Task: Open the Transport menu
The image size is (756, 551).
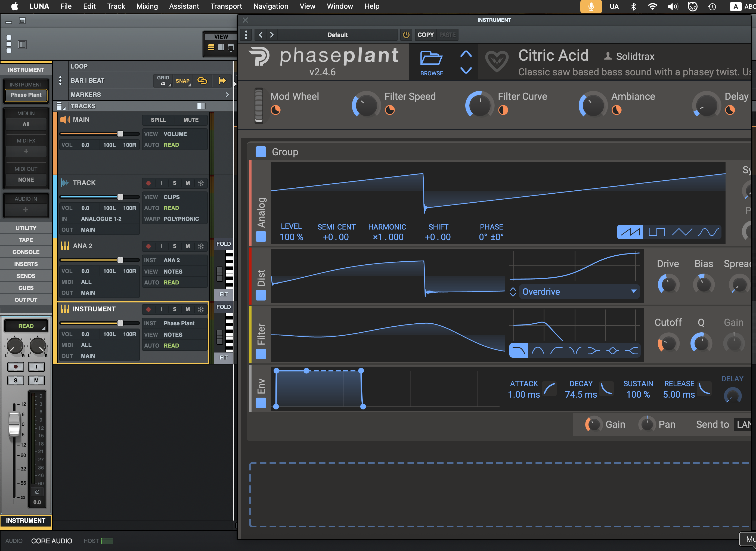Action: coord(226,6)
